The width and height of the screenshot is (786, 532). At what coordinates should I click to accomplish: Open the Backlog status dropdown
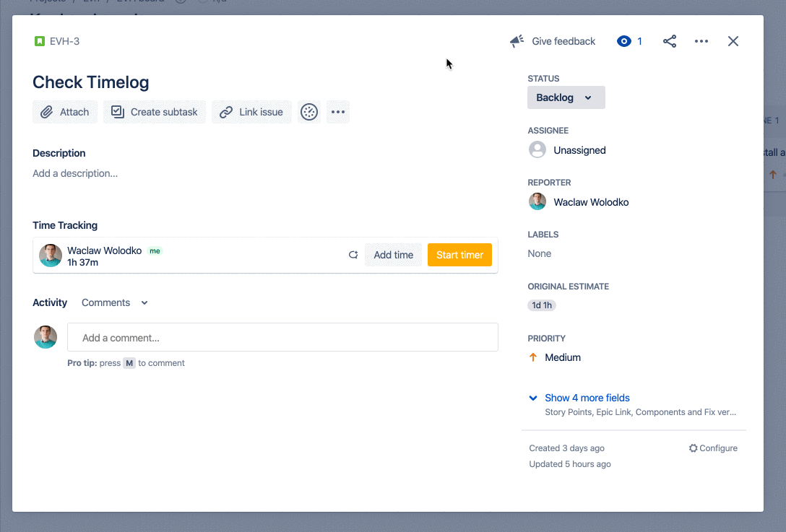point(566,97)
